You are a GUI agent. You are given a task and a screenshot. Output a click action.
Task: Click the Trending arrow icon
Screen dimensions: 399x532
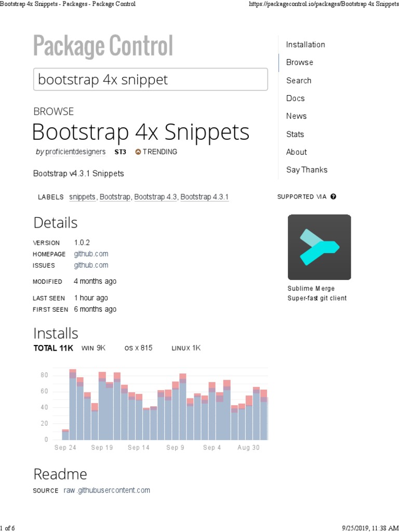(138, 152)
